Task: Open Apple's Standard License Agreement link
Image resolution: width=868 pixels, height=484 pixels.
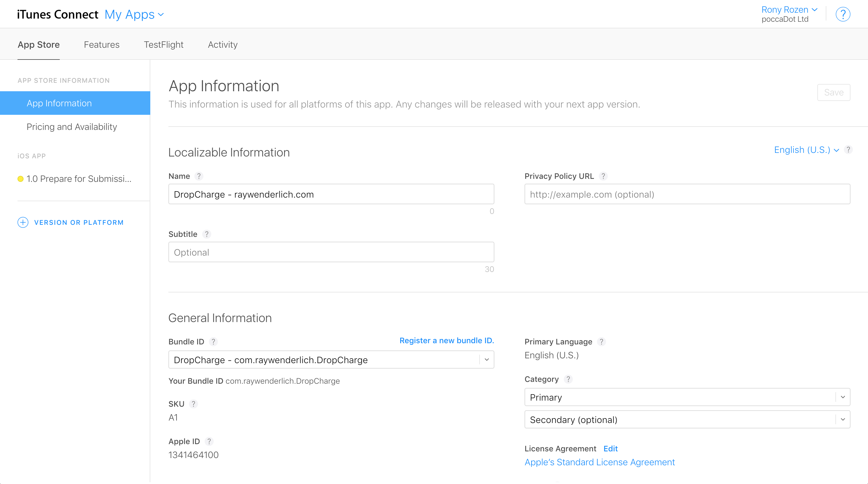Action: coord(599,462)
